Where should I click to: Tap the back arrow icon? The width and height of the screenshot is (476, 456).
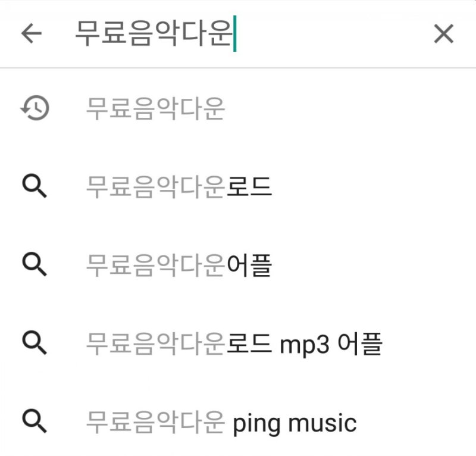tap(32, 33)
